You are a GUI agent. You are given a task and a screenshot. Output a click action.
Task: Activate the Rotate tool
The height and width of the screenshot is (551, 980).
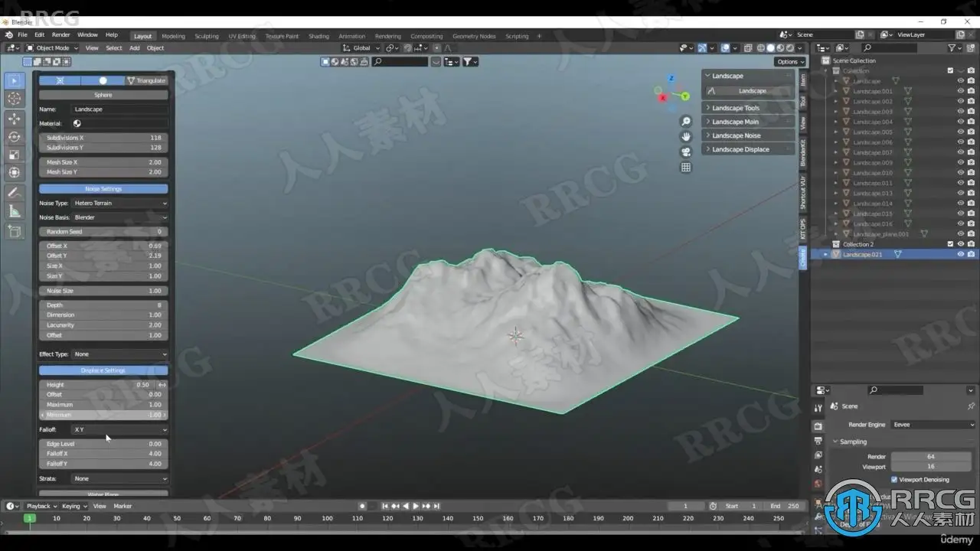(x=15, y=137)
